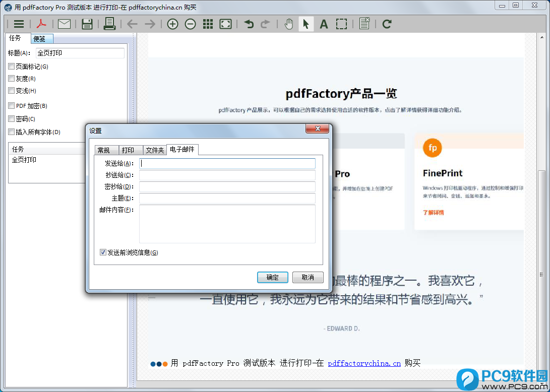Click the redo arrow icon
The width and height of the screenshot is (550, 392).
(266, 24)
